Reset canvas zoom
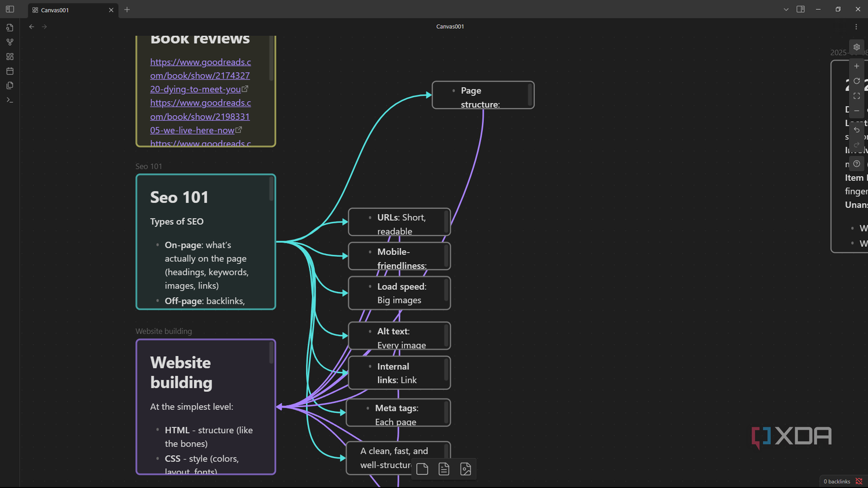The height and width of the screenshot is (488, 868). 856,81
